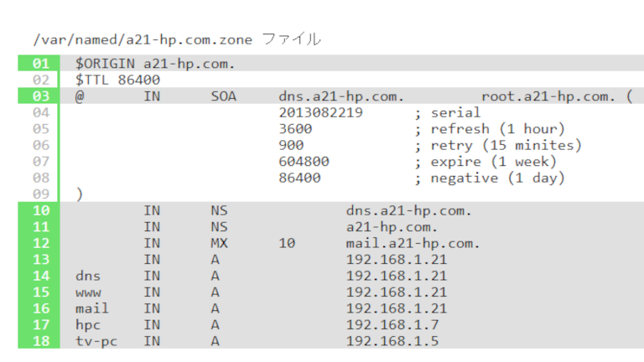The height and width of the screenshot is (362, 644).
Task: Select the serial number 2013082219
Action: [321, 112]
